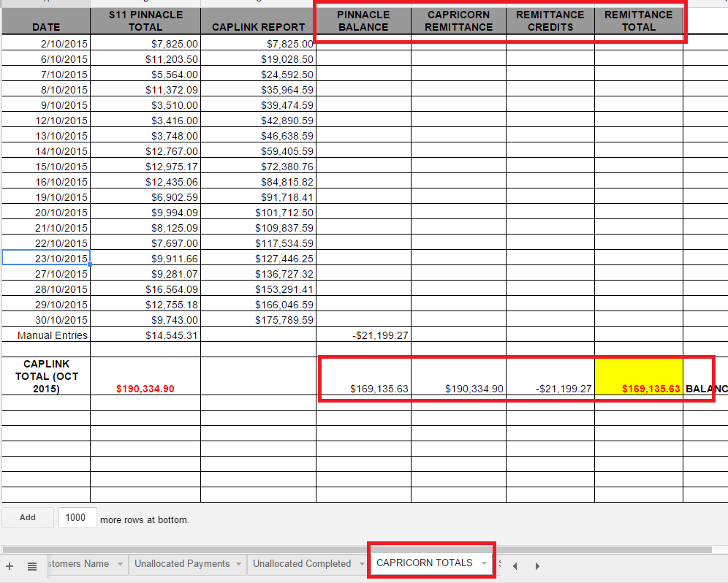
Task: Click the add sheet plus icon
Action: 10,565
